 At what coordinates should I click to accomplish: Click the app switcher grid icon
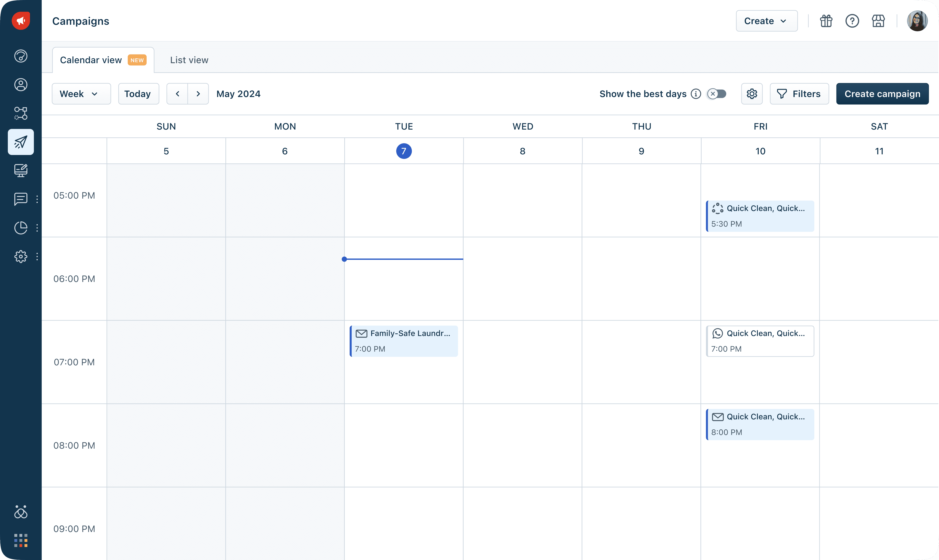pos(21,540)
